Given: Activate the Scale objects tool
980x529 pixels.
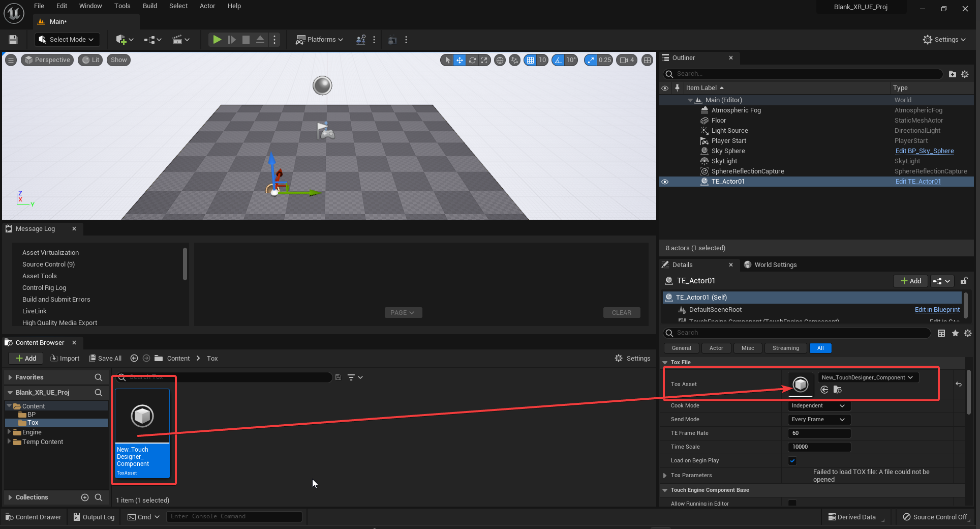Looking at the screenshot, I should click(484, 60).
